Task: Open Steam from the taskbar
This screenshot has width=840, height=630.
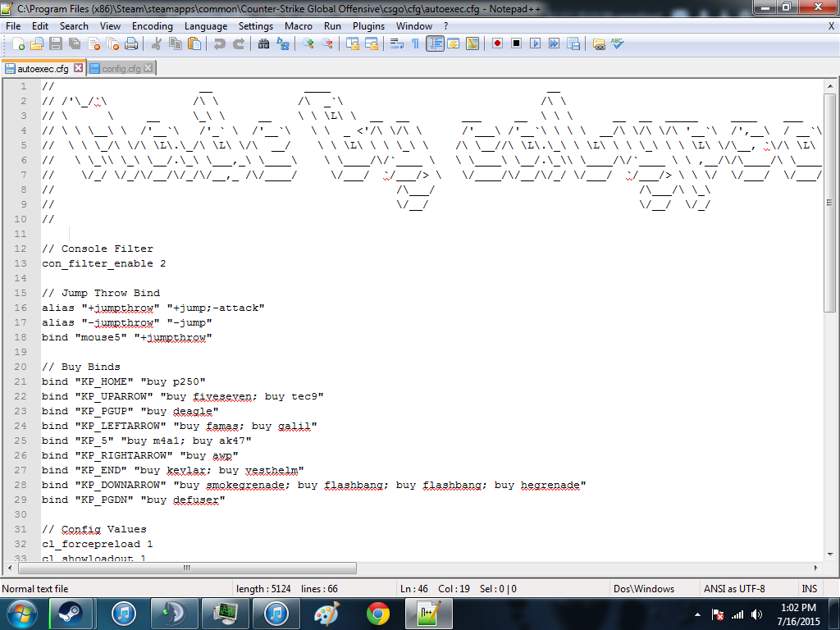Action: [x=71, y=614]
